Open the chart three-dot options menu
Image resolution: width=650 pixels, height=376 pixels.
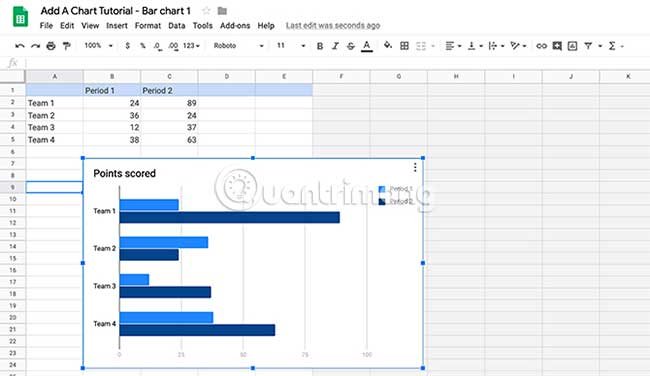415,167
